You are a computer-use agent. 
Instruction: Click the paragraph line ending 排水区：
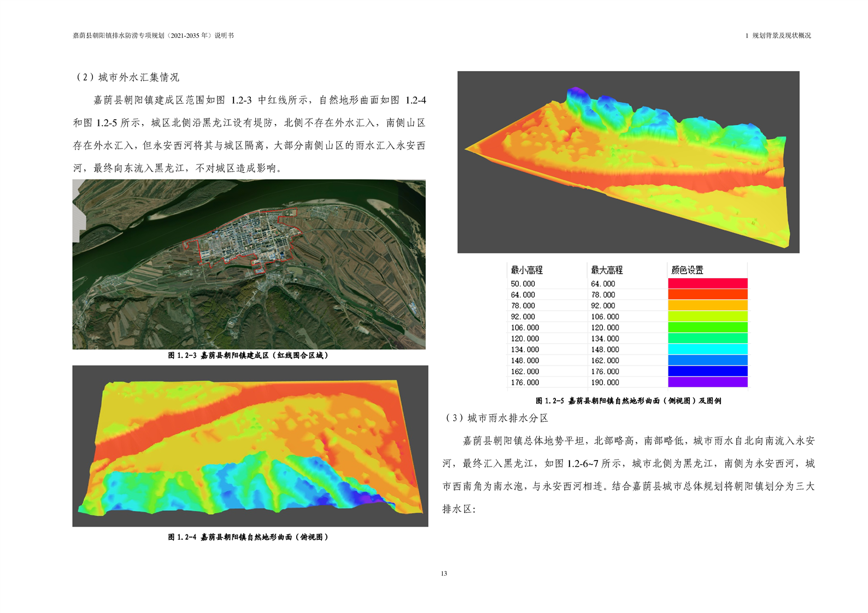pyautogui.click(x=459, y=509)
